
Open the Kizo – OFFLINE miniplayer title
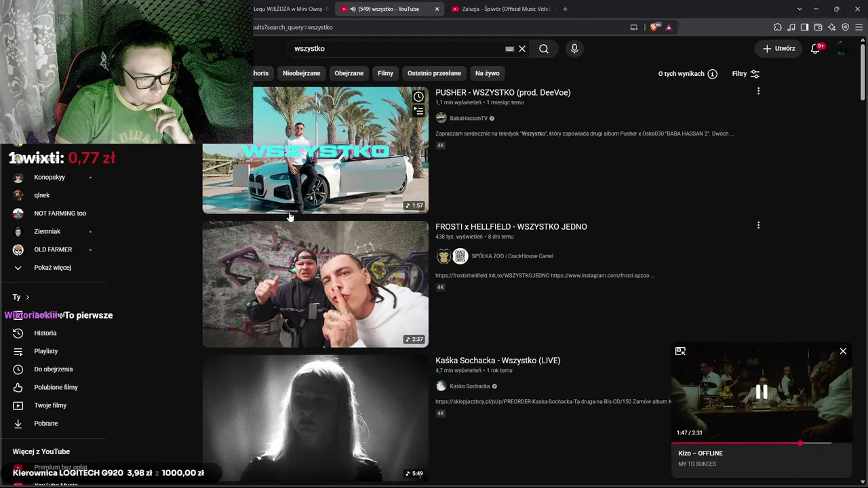701,453
